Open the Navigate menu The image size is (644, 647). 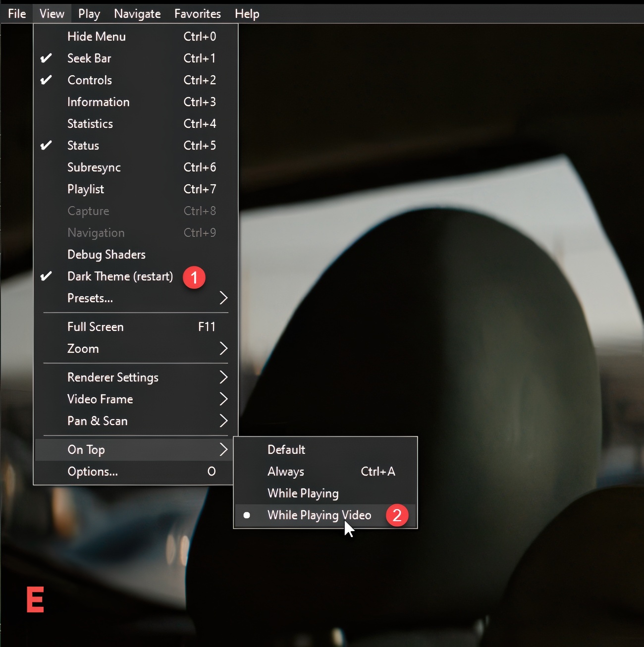pyautogui.click(x=137, y=14)
